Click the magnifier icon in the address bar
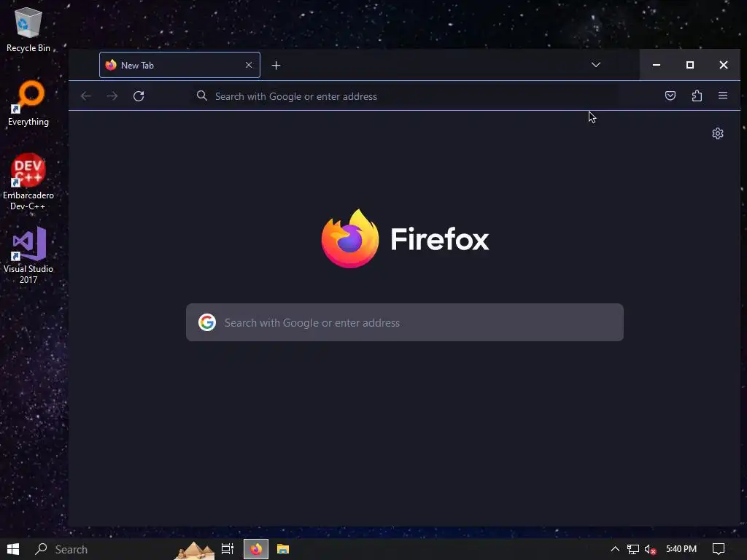The image size is (747, 560). click(202, 96)
